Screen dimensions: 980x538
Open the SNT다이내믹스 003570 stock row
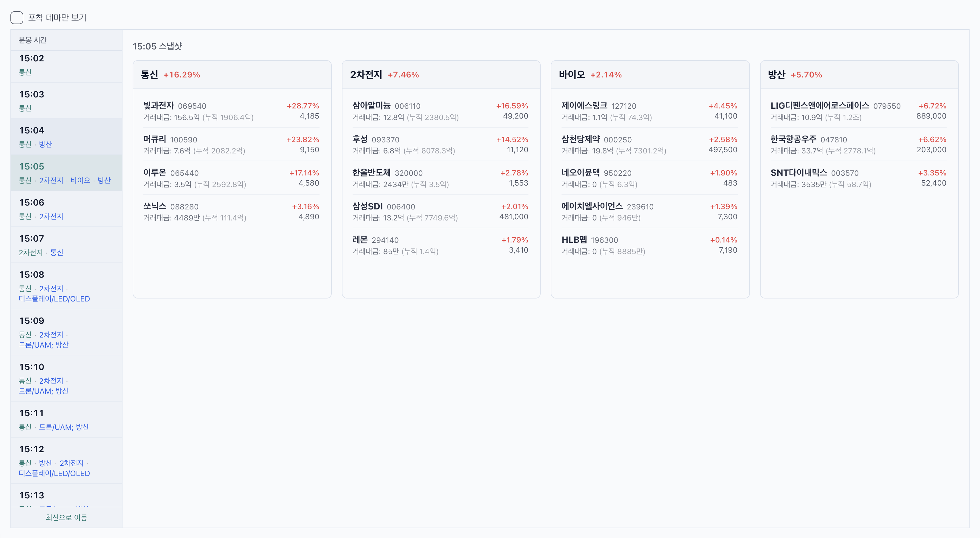(858, 178)
